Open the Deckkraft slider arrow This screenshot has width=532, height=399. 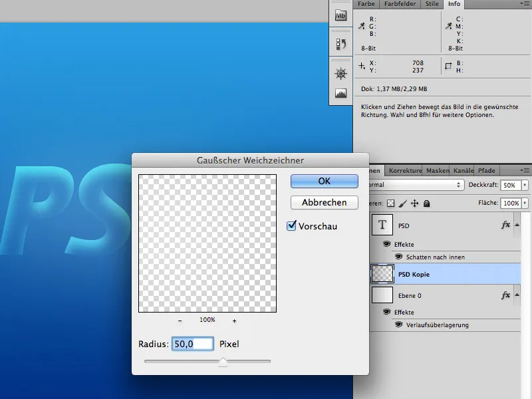[525, 186]
